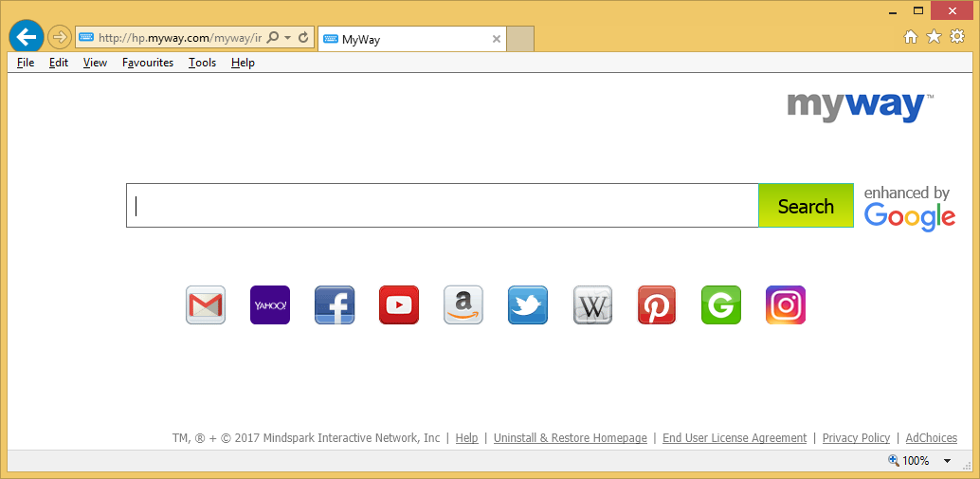
Task: Open Uninstall & Restore Homepage link
Action: point(571,437)
